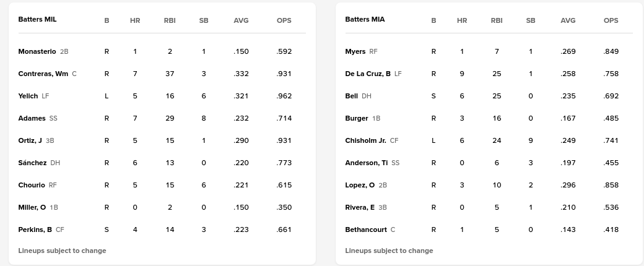The height and width of the screenshot is (266, 644).
Task: Open Monasterio player link
Action: (37, 51)
